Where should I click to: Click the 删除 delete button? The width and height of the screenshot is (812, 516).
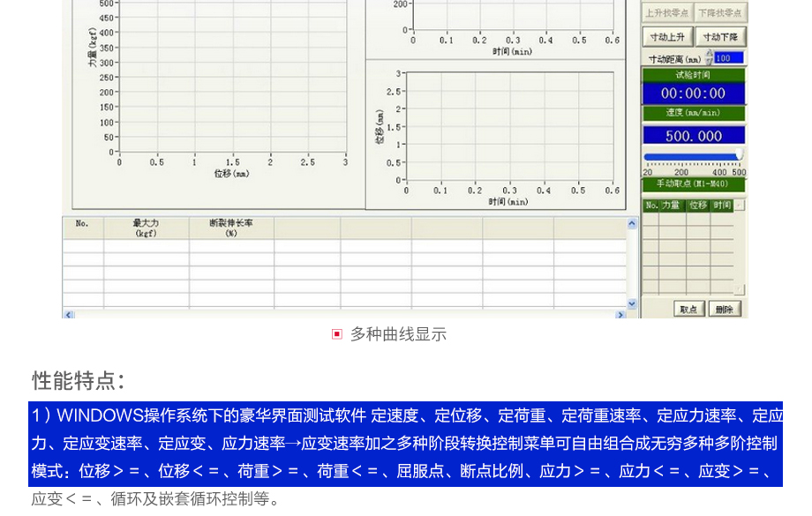tap(725, 309)
